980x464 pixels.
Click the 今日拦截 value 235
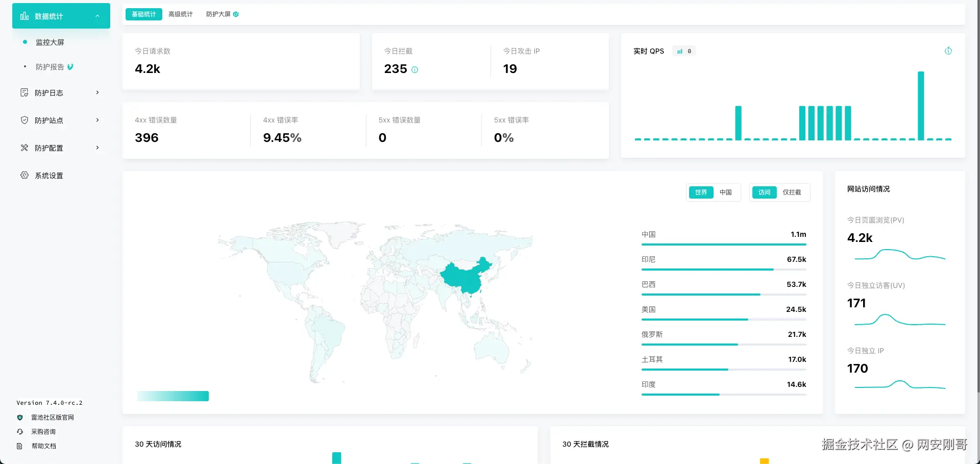[396, 69]
